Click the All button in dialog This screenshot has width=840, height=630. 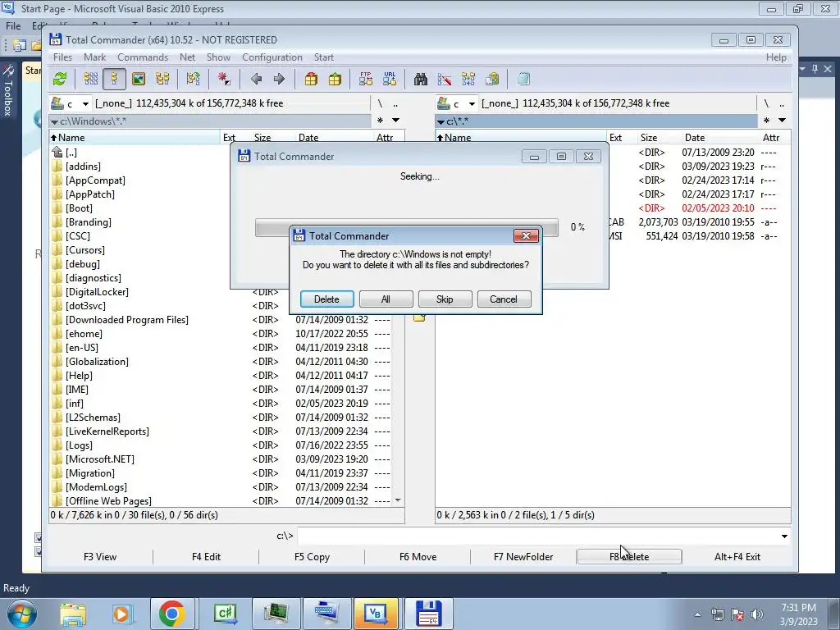386,299
